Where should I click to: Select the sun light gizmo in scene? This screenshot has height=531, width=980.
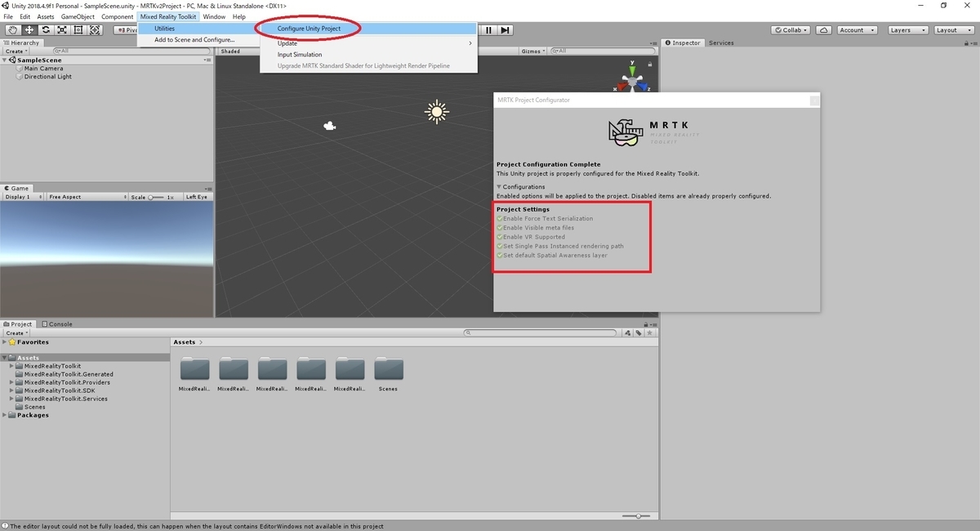[x=437, y=112]
